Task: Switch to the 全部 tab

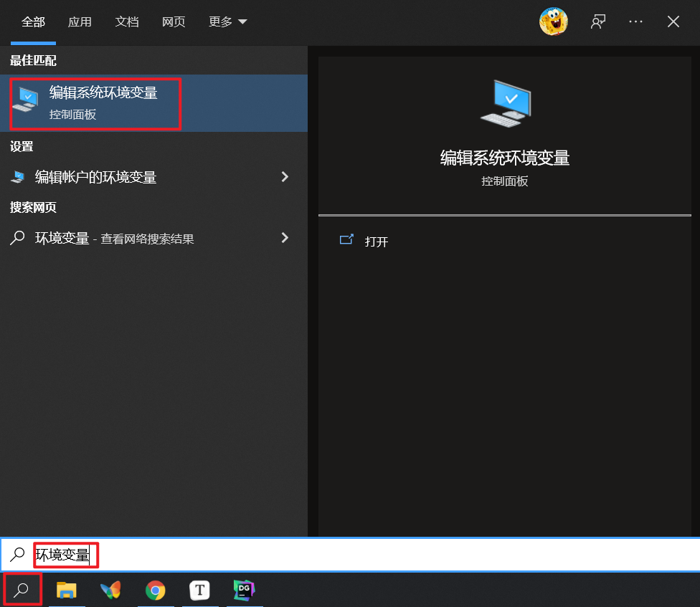Action: pyautogui.click(x=33, y=21)
